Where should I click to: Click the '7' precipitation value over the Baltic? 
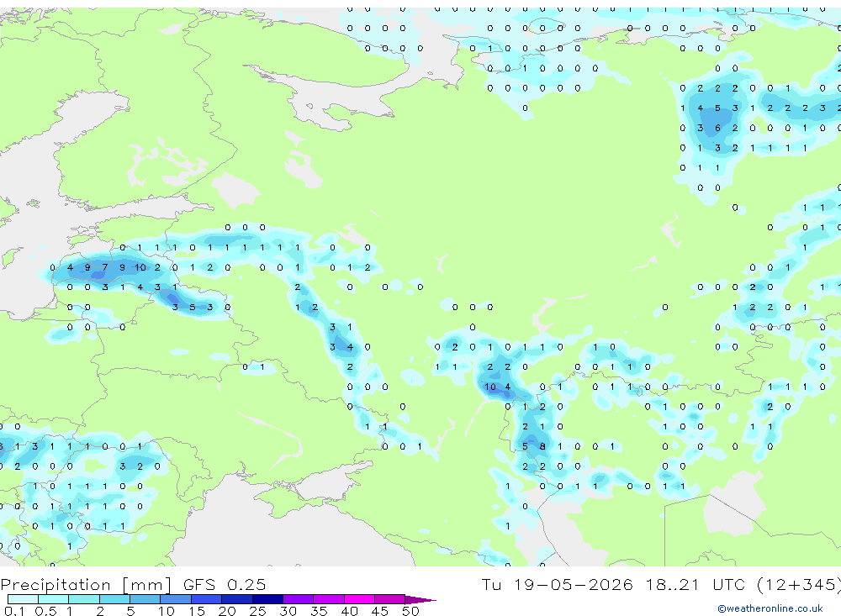(x=105, y=267)
